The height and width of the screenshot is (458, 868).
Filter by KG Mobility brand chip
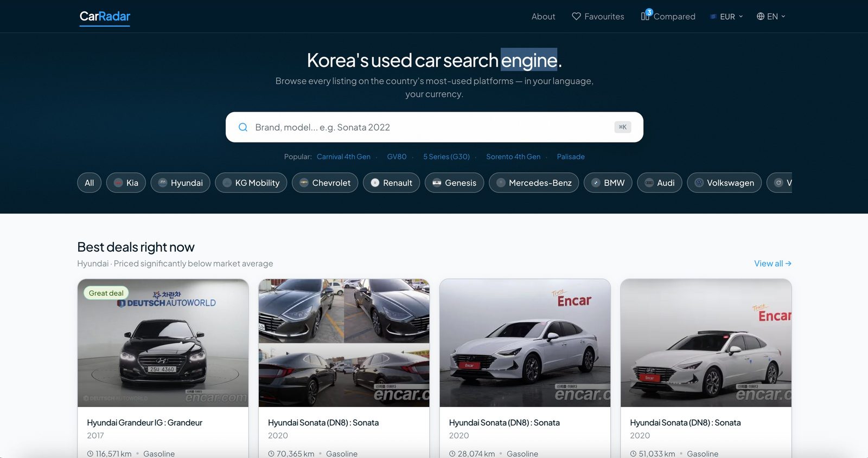pos(251,183)
